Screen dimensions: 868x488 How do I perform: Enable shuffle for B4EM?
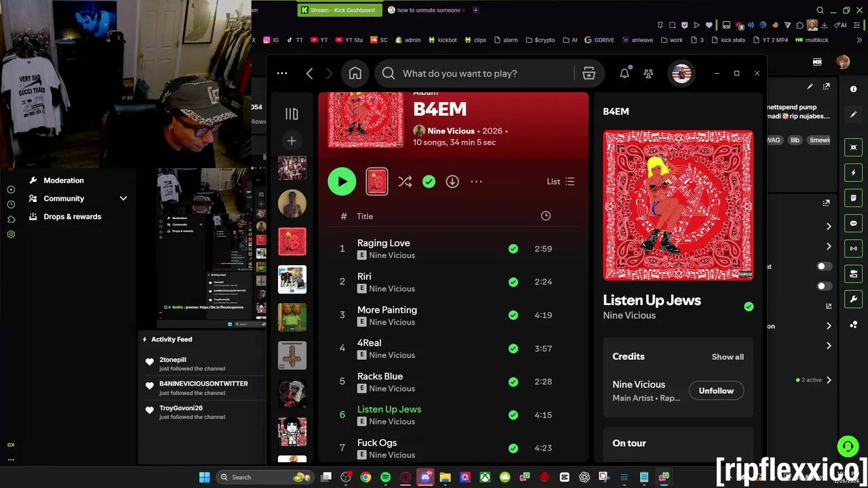point(405,182)
